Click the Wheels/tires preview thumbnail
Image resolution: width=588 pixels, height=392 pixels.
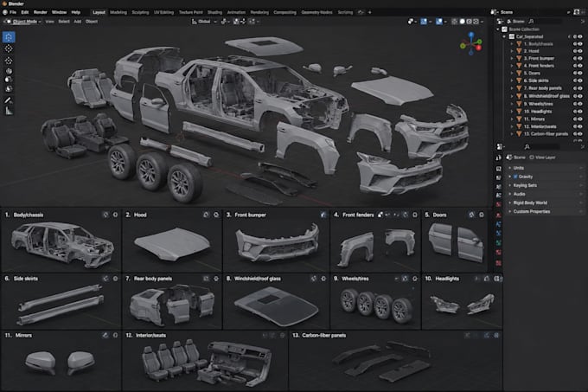tap(376, 305)
